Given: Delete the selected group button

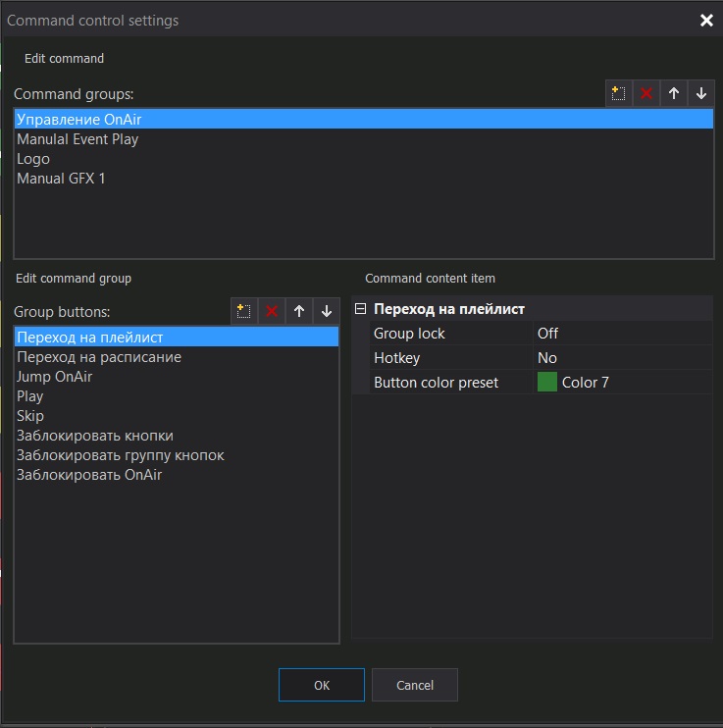Looking at the screenshot, I should pos(272,311).
